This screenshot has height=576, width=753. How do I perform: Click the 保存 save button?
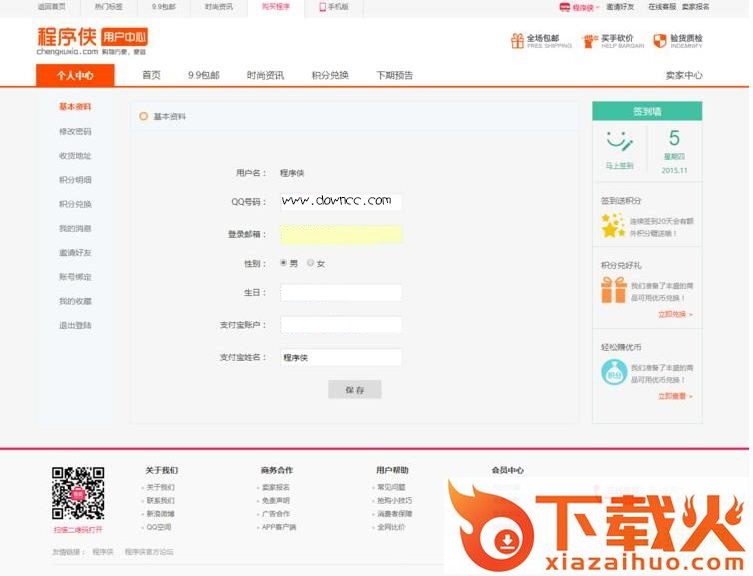pos(354,390)
